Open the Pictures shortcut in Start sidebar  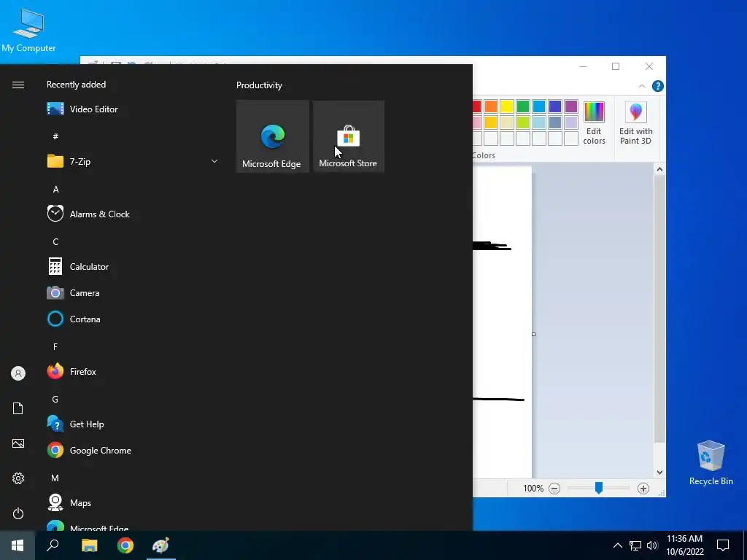click(18, 443)
